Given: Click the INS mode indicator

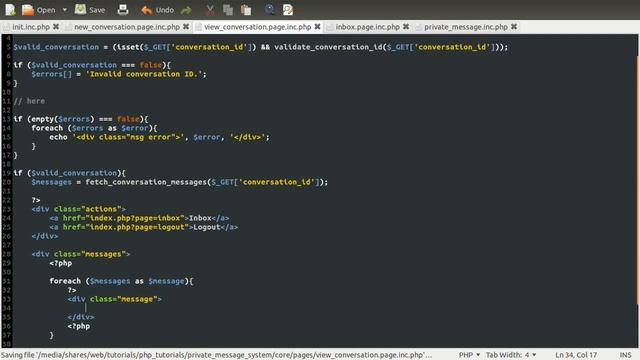Looking at the screenshot, I should [x=625, y=355].
